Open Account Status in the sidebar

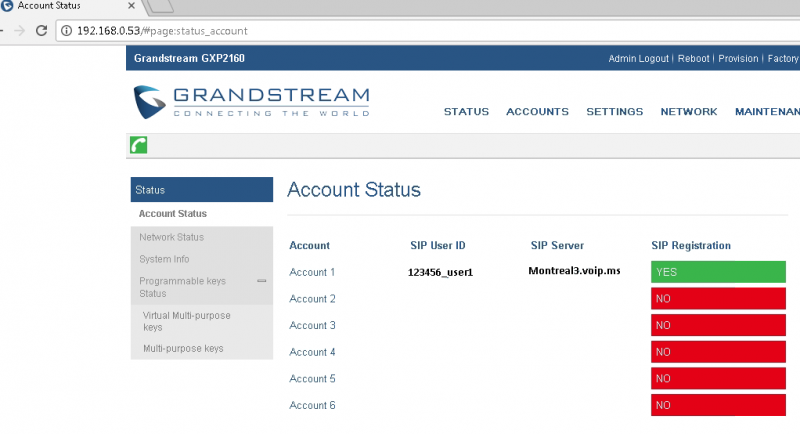tap(172, 213)
